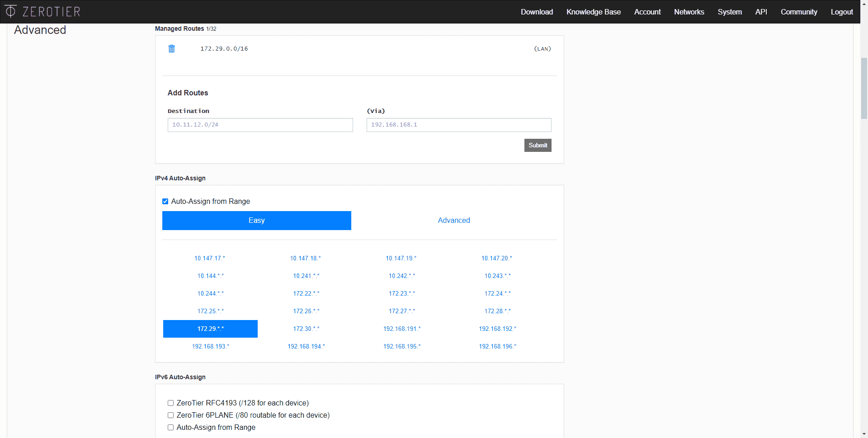
Task: Select the 172.25.*.* range
Action: click(x=211, y=311)
